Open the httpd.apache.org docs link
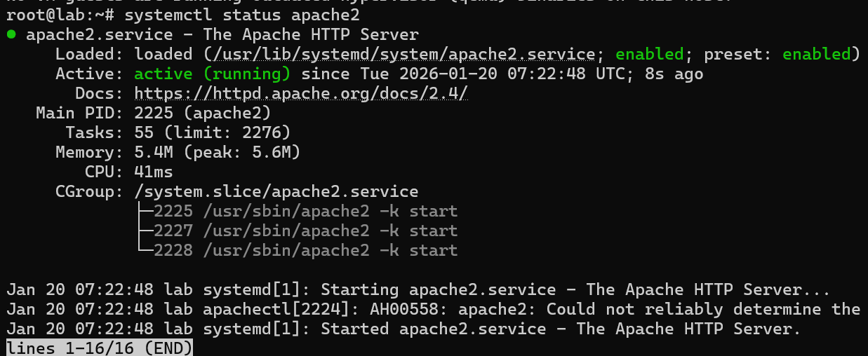Viewport: 868px width, 356px height. pos(300,93)
